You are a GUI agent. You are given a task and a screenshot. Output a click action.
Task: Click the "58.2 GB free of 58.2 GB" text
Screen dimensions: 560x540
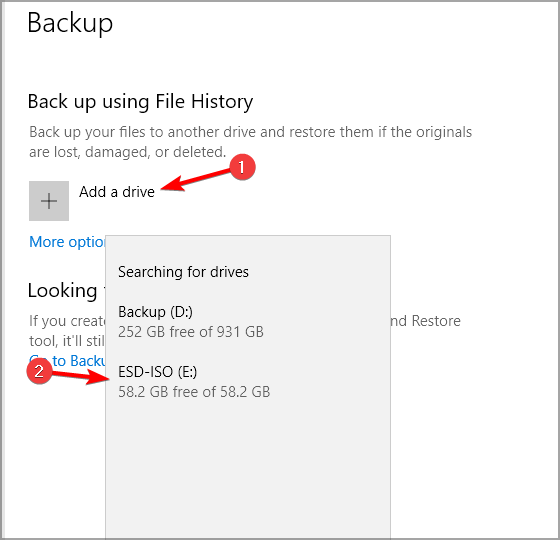click(194, 392)
